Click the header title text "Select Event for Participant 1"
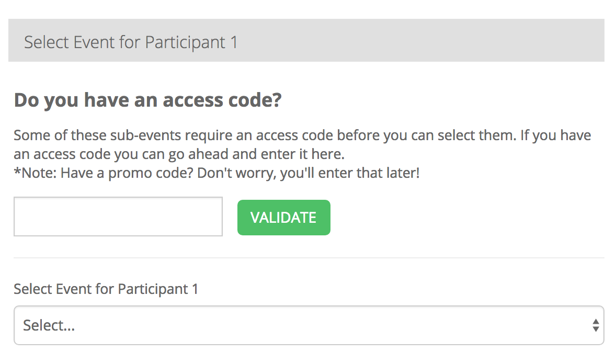Viewport: 616px width, 364px height. [x=131, y=42]
